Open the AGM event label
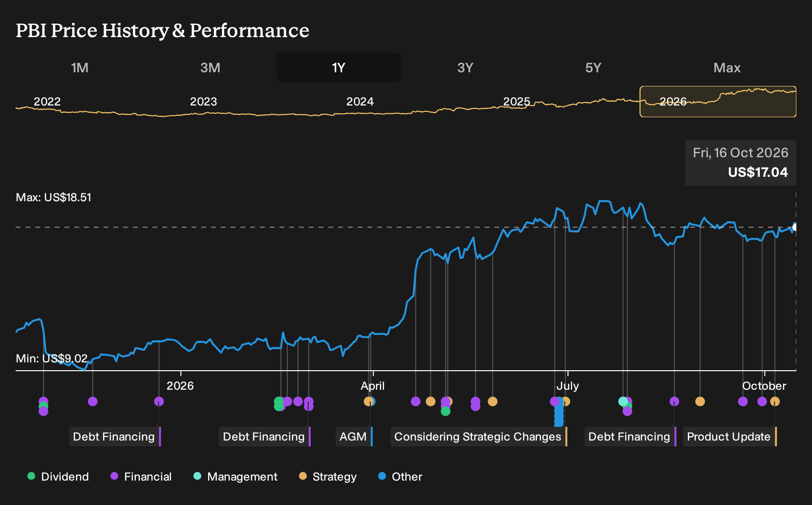The image size is (812, 505). (x=354, y=437)
